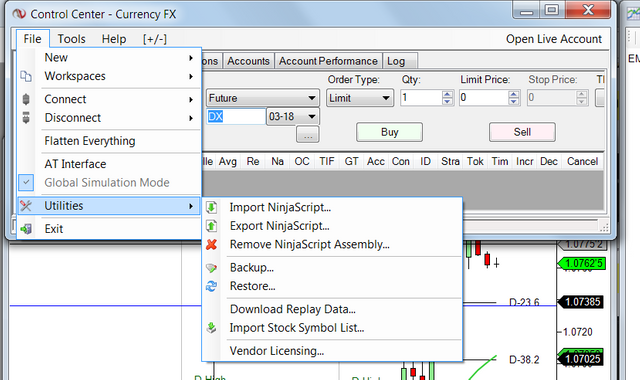Click the DX instrument symbol field
The height and width of the screenshot is (380, 640).
(x=236, y=117)
